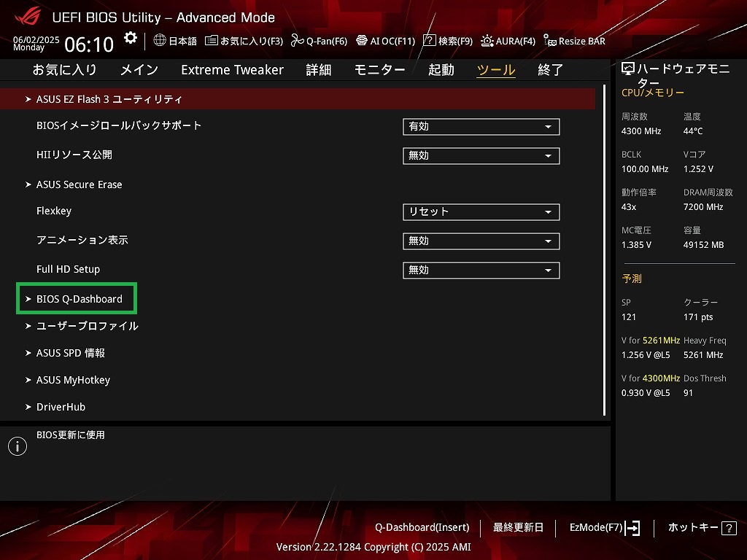Click BIOS更新に使用 help text
This screenshot has height=560, width=747.
pos(71,435)
